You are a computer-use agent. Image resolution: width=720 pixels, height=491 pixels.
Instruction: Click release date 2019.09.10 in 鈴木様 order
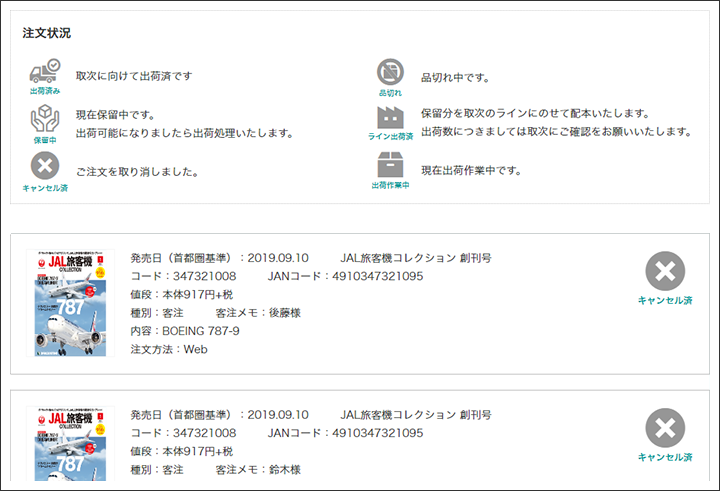tap(278, 415)
